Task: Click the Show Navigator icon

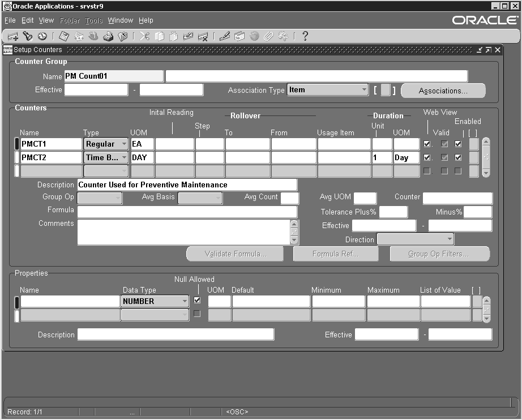Action: (x=42, y=36)
